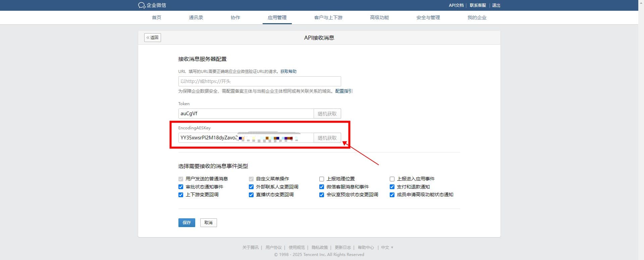Open 使用规范 footer link
Screen dimensions: 644x260
[x=297, y=248]
